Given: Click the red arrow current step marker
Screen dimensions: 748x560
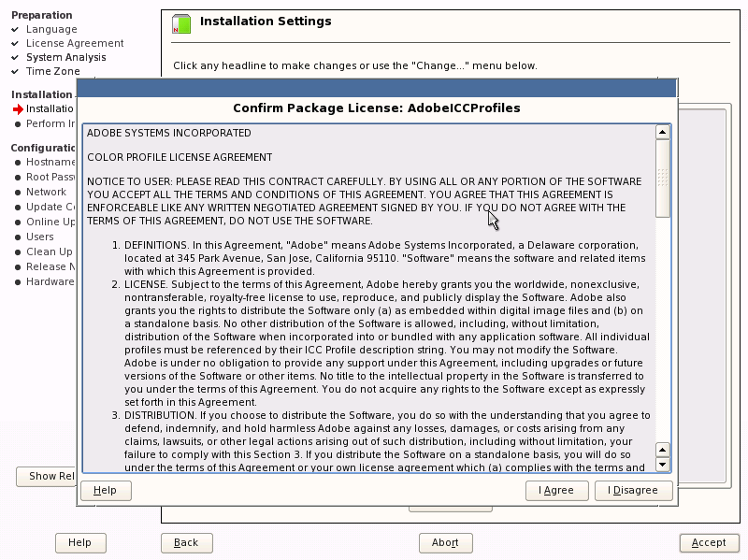Looking at the screenshot, I should click(18, 109).
